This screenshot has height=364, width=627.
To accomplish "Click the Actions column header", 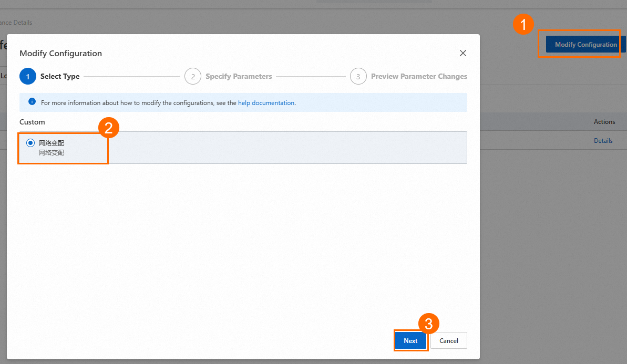I will [604, 122].
